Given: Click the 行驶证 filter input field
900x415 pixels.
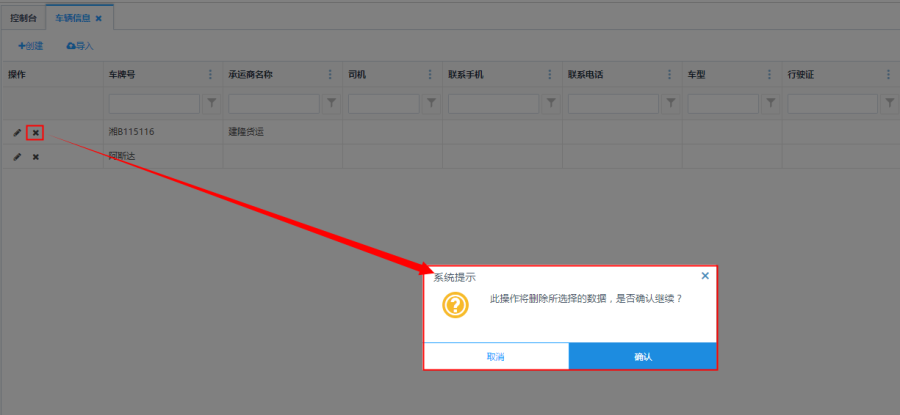Looking at the screenshot, I should click(x=832, y=103).
